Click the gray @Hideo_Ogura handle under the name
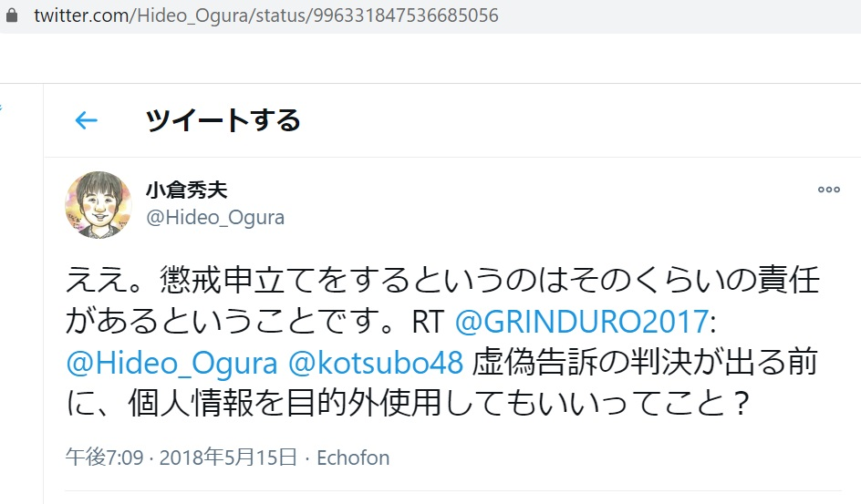Image resolution: width=861 pixels, height=504 pixels. (x=215, y=218)
